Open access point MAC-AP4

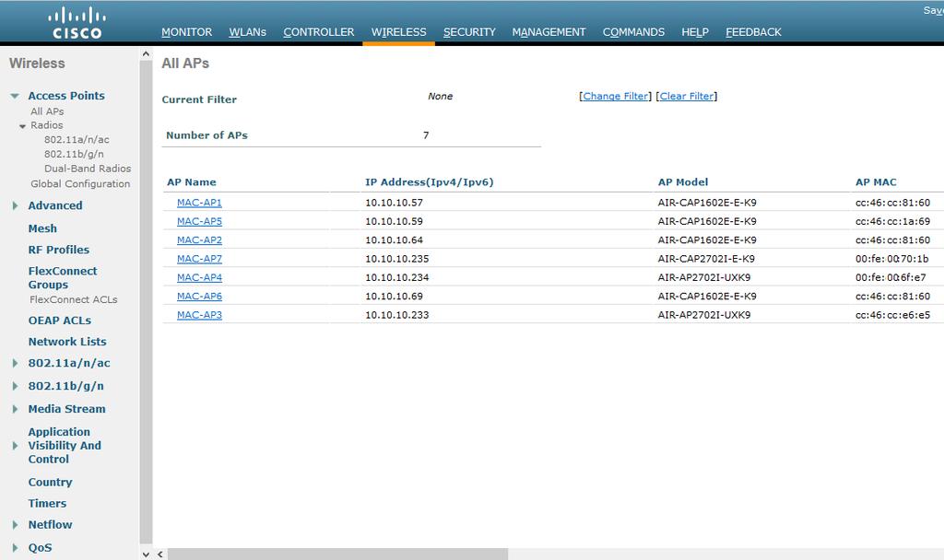click(x=199, y=277)
